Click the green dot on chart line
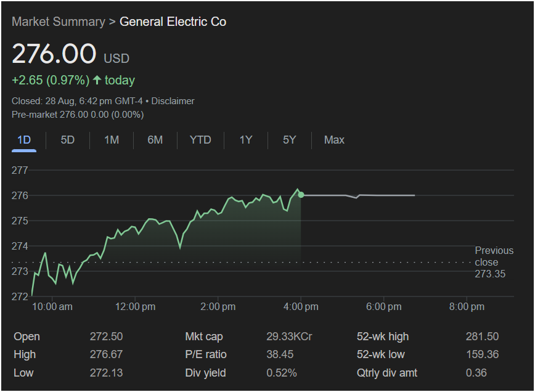535x392 pixels. [x=301, y=195]
